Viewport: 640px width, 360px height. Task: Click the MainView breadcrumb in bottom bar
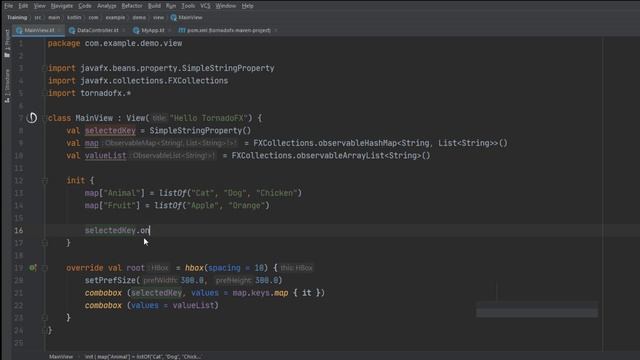[61, 356]
